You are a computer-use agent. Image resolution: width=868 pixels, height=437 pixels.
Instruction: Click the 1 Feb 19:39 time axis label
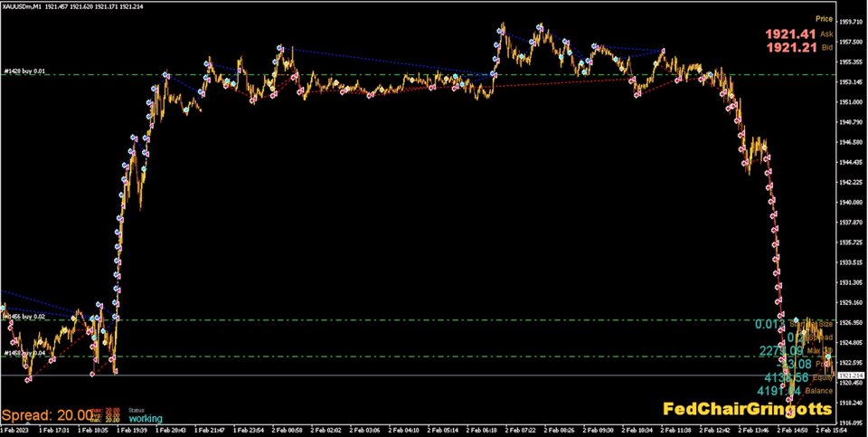134,430
